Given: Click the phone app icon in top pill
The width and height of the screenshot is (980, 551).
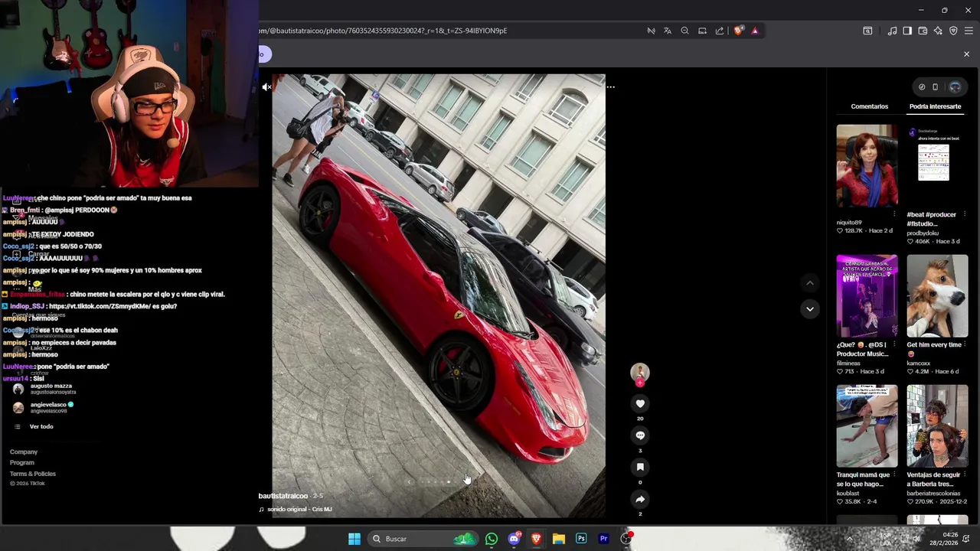Looking at the screenshot, I should [x=935, y=87].
